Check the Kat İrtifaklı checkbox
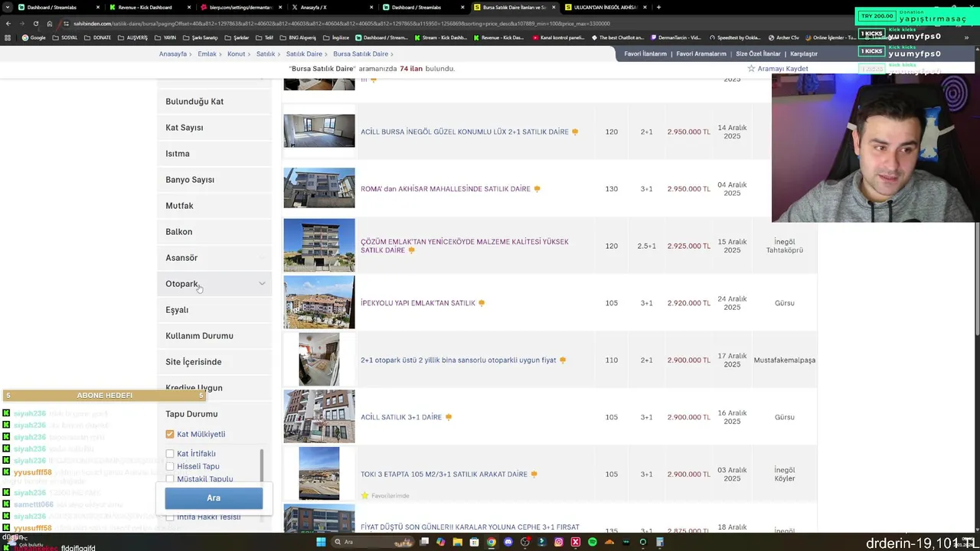 coord(170,454)
